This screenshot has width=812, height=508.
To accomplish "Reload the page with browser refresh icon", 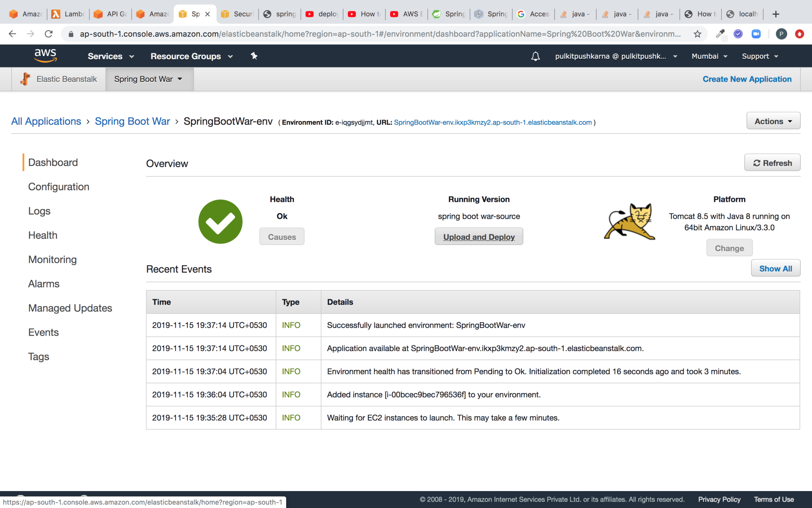I will pyautogui.click(x=48, y=34).
